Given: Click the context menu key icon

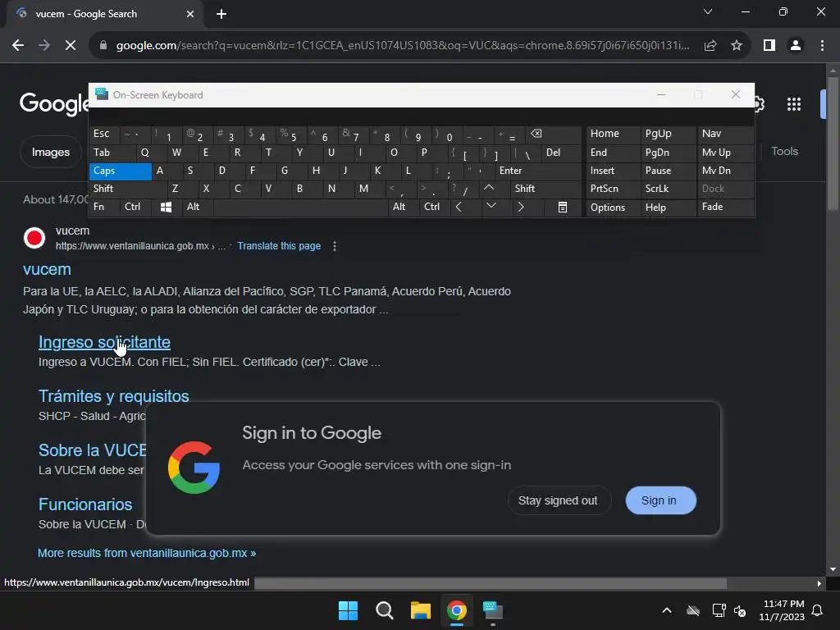Looking at the screenshot, I should [563, 208].
